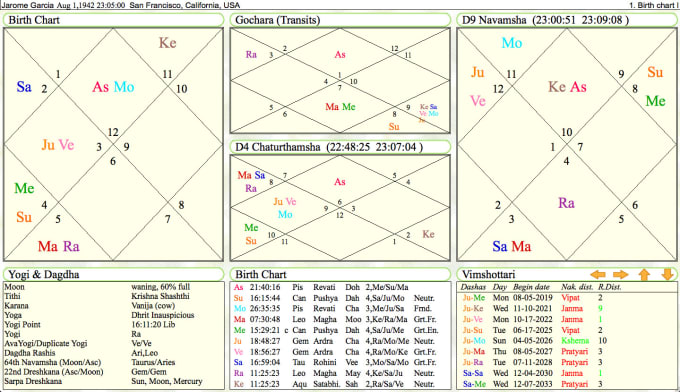
Task: Click 'Sa Ma' in the D9 Navamsha chart
Action: (512, 247)
